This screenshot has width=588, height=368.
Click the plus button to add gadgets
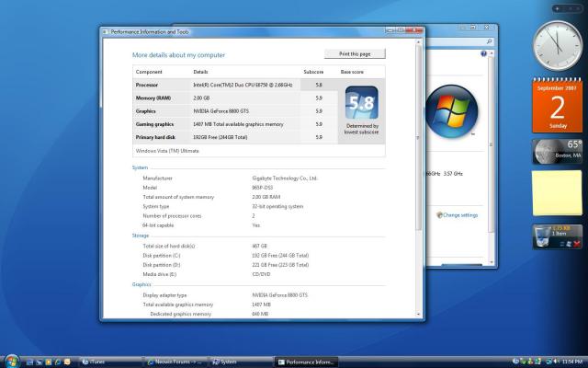(558, 8)
